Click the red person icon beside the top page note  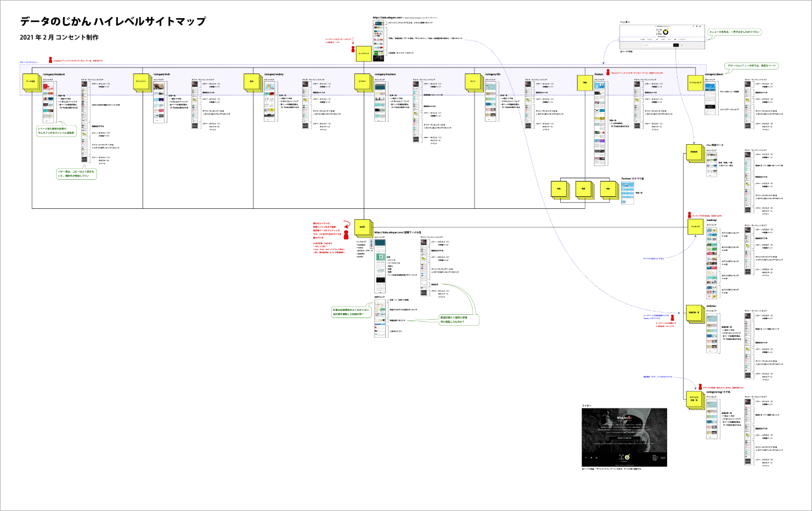click(x=353, y=49)
